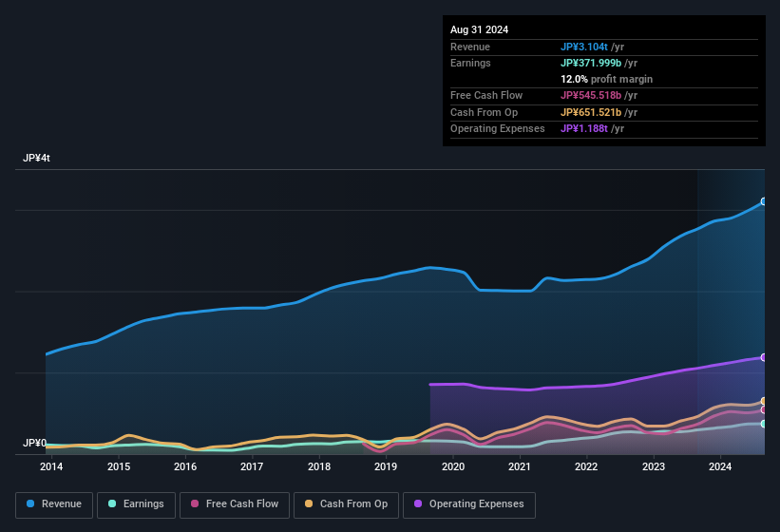Toggle the Free Cash Flow legend series
Viewport: 780px width, 532px height.
pos(236,503)
